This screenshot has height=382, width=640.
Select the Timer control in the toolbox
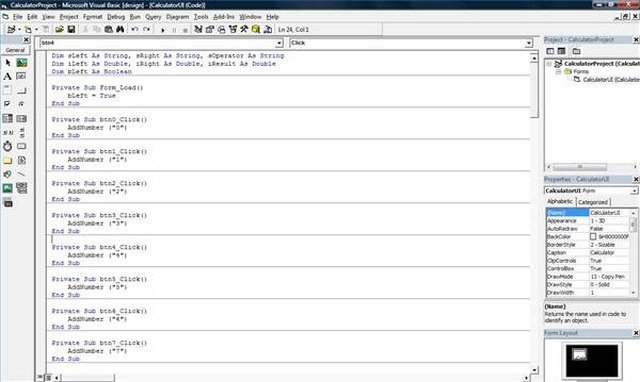[x=7, y=146]
